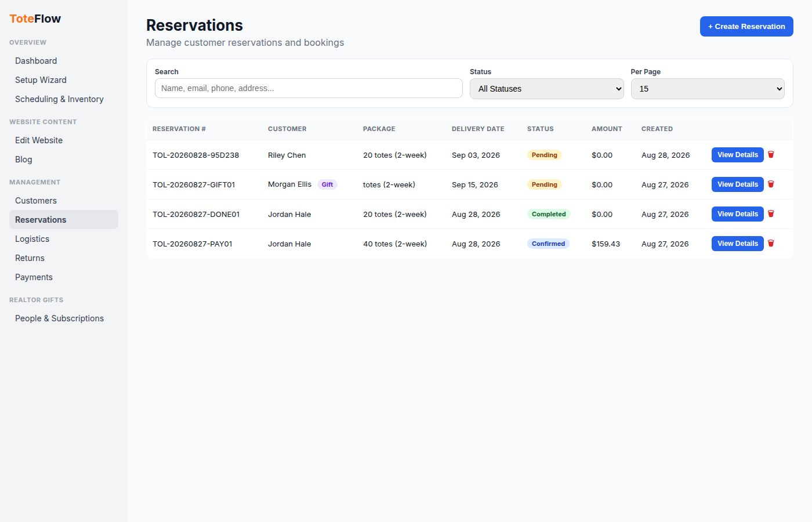Click customer name Morgan Ellis
The image size is (812, 522).
(289, 184)
